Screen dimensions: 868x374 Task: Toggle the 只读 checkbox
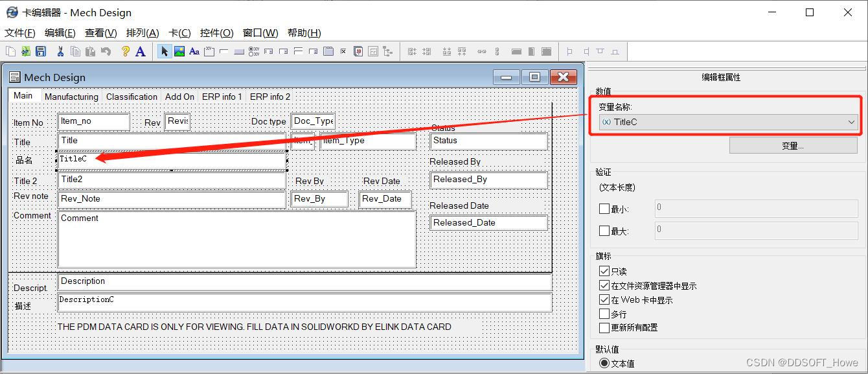click(x=604, y=271)
